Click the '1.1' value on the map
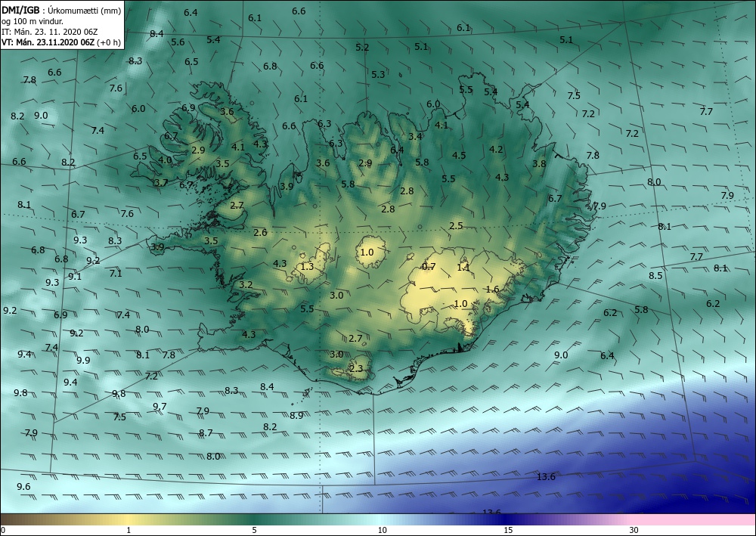 (x=463, y=267)
